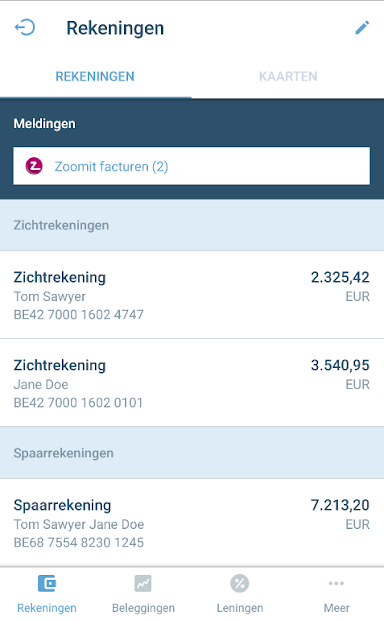The image size is (384, 620).
Task: Tap the Zoomit logo icon
Action: (34, 166)
